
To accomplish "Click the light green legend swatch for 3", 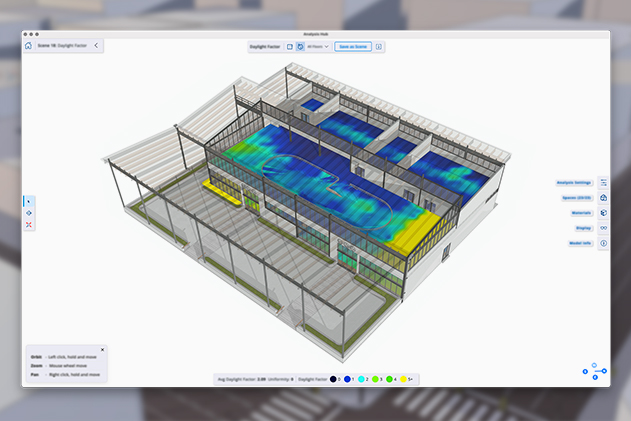I will (x=375, y=379).
